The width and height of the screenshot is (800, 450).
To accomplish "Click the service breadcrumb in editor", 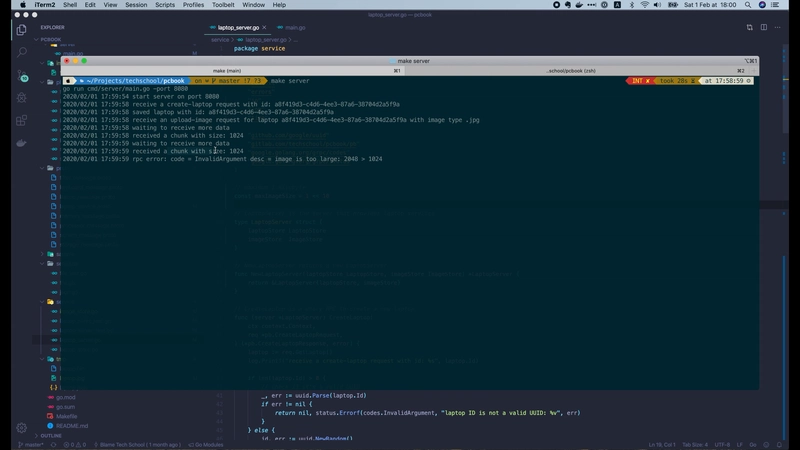I will coord(220,39).
